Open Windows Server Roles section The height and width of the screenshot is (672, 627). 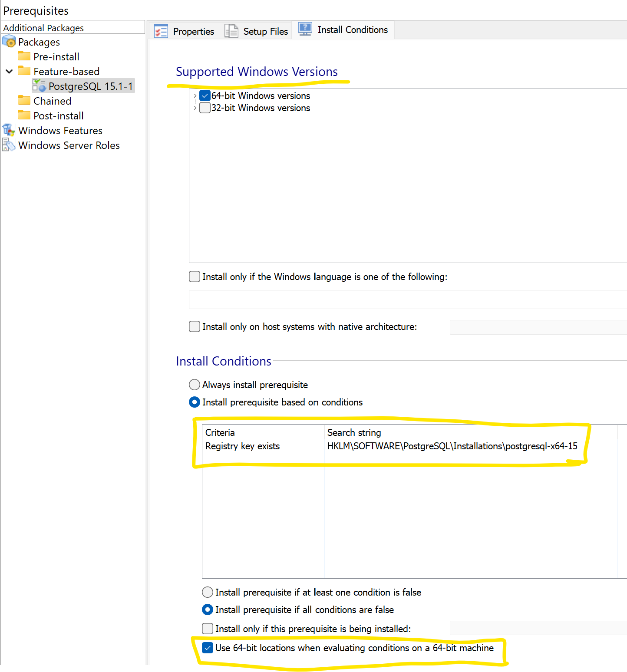click(69, 145)
